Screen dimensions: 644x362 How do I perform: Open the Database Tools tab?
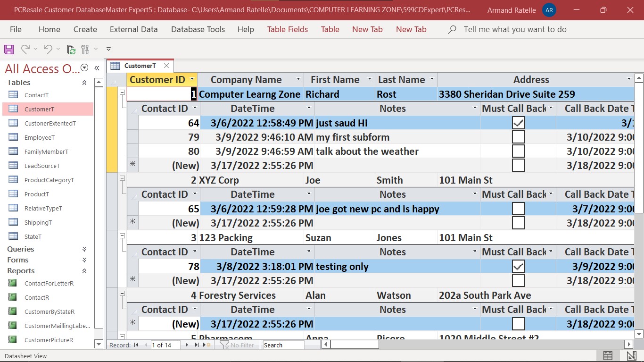tap(198, 29)
